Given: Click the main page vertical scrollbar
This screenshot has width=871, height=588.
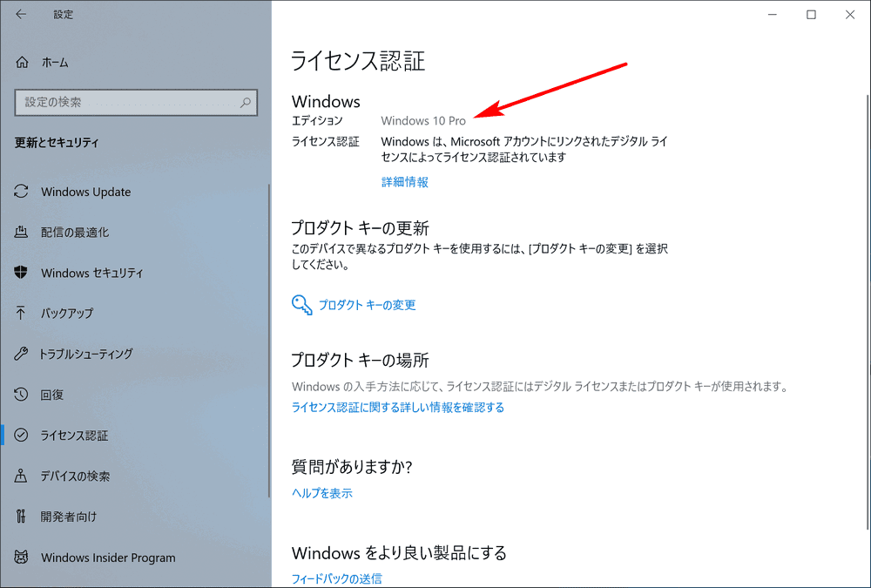Looking at the screenshot, I should click(x=868, y=311).
